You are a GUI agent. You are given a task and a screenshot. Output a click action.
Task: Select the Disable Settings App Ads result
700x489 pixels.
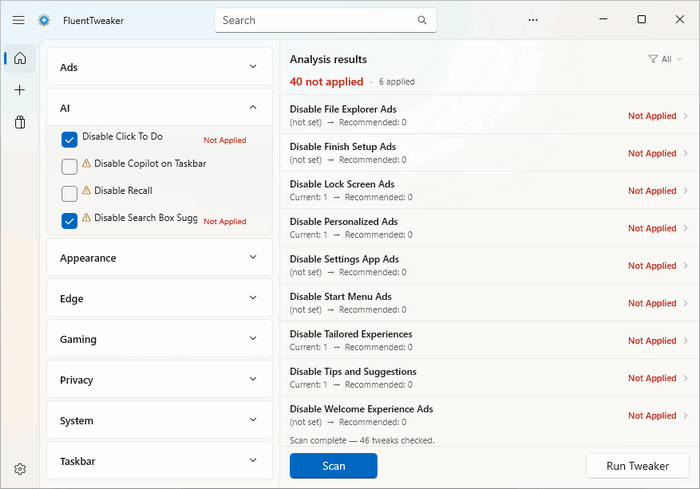pos(489,265)
